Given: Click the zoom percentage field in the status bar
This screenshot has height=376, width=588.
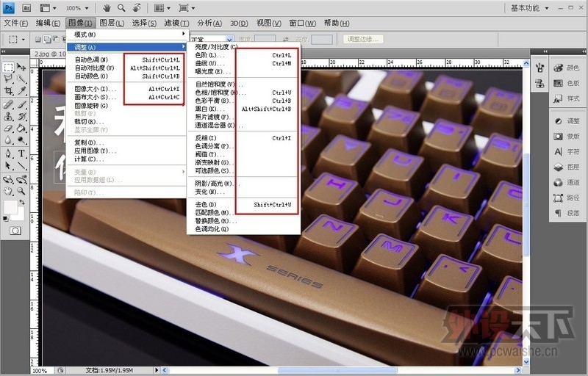Looking at the screenshot, I should click(x=41, y=370).
